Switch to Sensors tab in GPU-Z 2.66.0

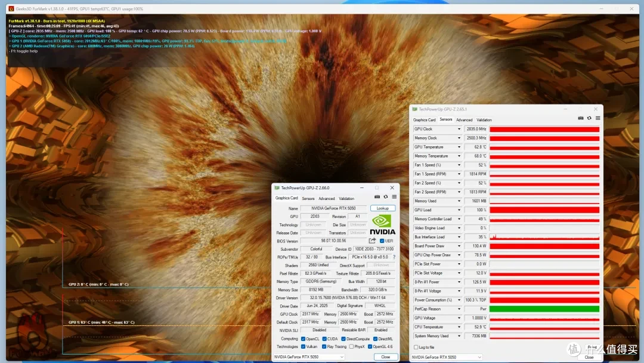308,199
